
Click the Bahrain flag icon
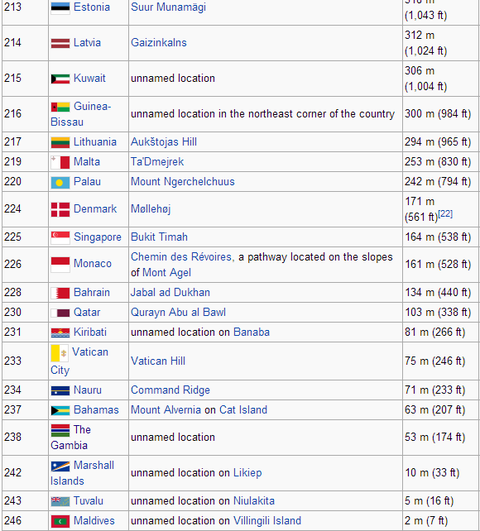(60, 293)
